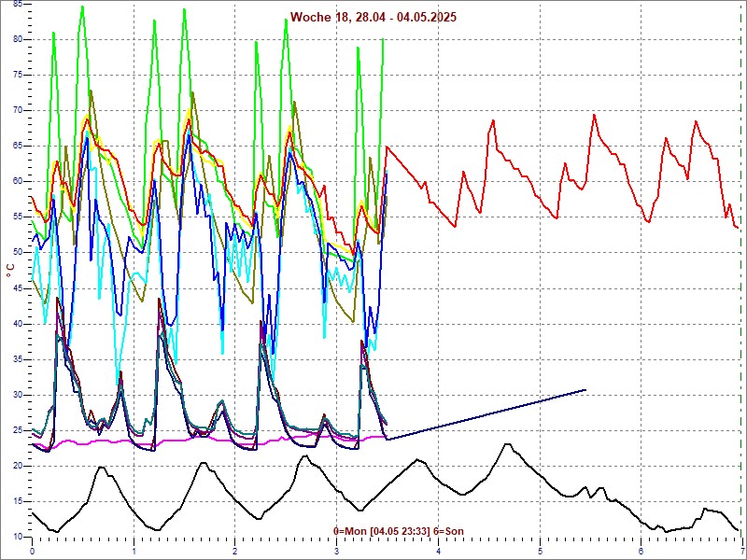
Task: Click the °C unit label on y-axis
Action: (x=10, y=270)
